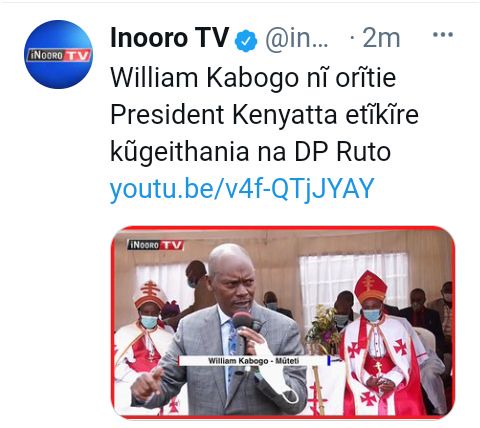The height and width of the screenshot is (428, 480).
Task: Click the Inooro TV logo watermark in video
Action: click(x=155, y=245)
